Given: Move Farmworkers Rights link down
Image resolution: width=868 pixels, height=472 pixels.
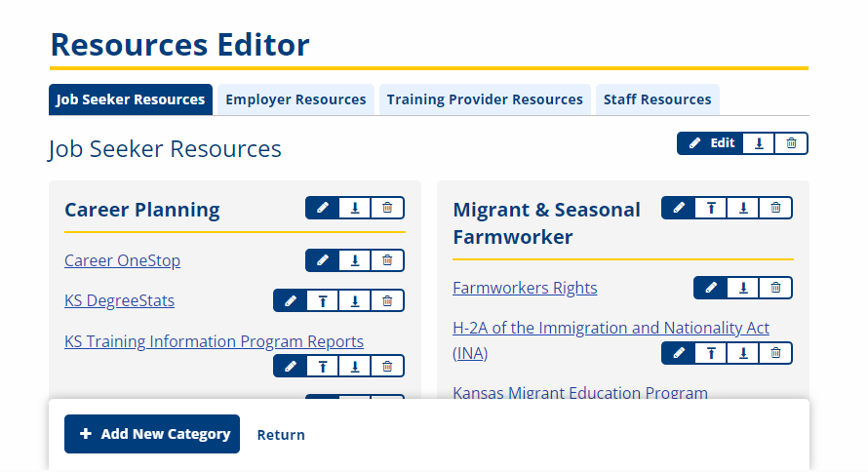Looking at the screenshot, I should pos(743,288).
